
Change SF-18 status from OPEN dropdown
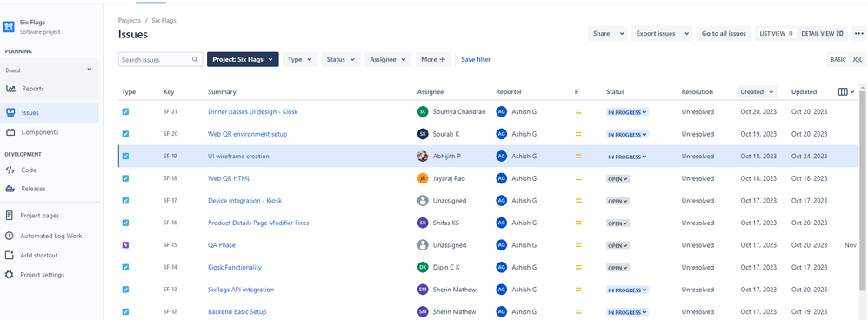(618, 179)
